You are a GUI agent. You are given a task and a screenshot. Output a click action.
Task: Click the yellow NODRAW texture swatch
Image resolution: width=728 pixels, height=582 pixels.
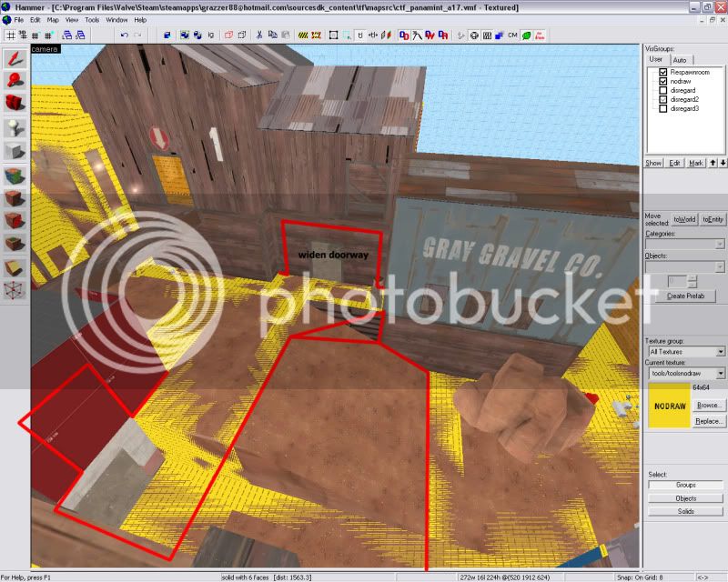click(x=670, y=406)
